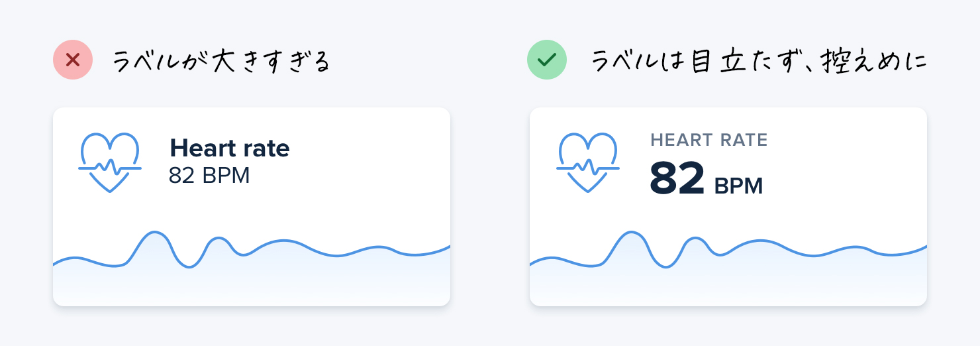The width and height of the screenshot is (980, 346).
Task: Click the red X icon
Action: (x=73, y=60)
